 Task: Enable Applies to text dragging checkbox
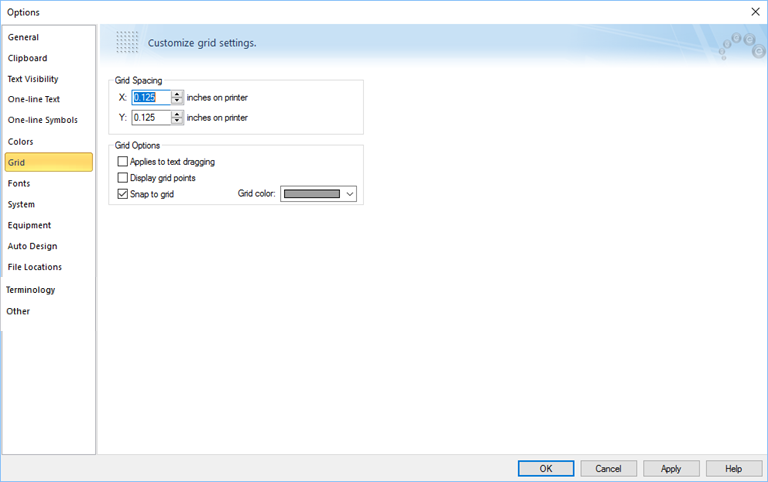click(123, 161)
